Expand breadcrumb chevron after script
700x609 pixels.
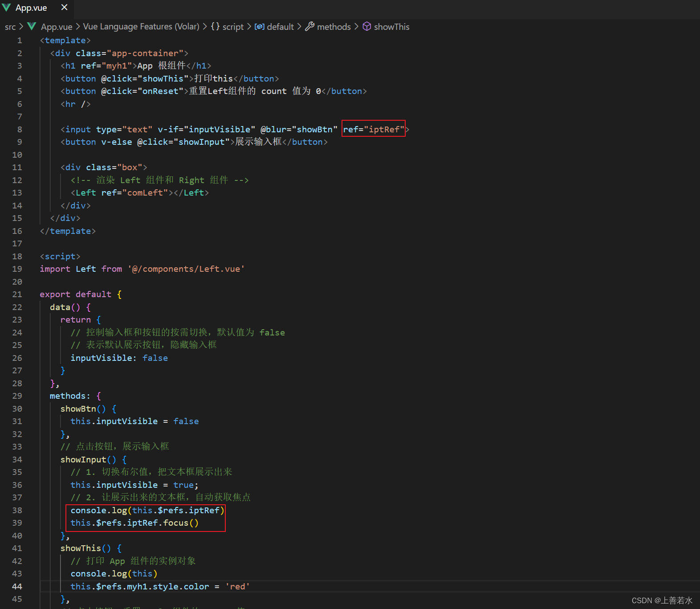[249, 27]
